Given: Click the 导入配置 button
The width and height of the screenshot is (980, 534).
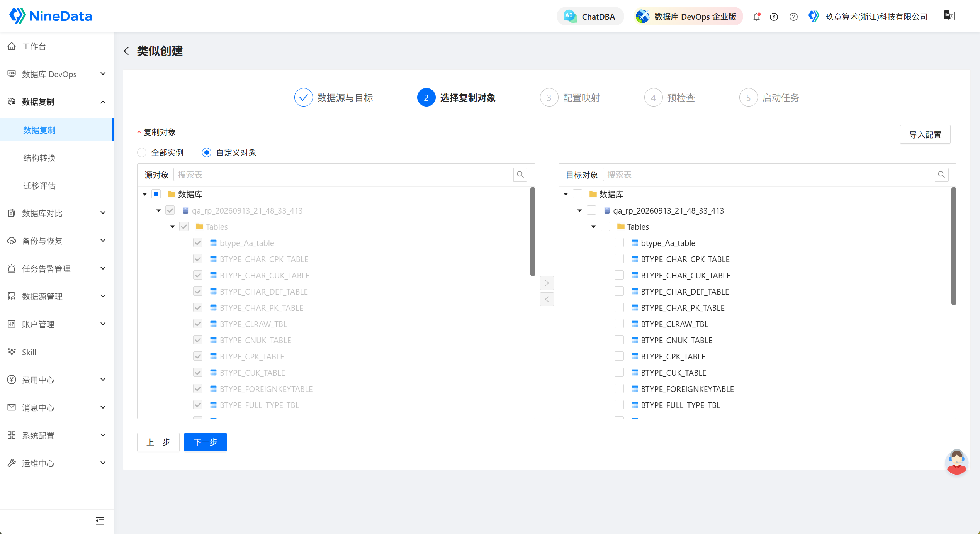Looking at the screenshot, I should (925, 134).
